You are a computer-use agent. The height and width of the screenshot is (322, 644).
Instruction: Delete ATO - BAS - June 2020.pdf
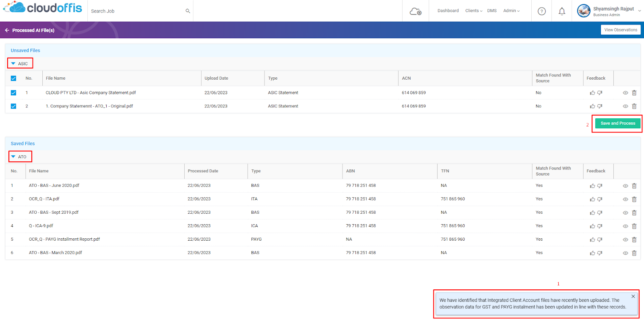(634, 186)
